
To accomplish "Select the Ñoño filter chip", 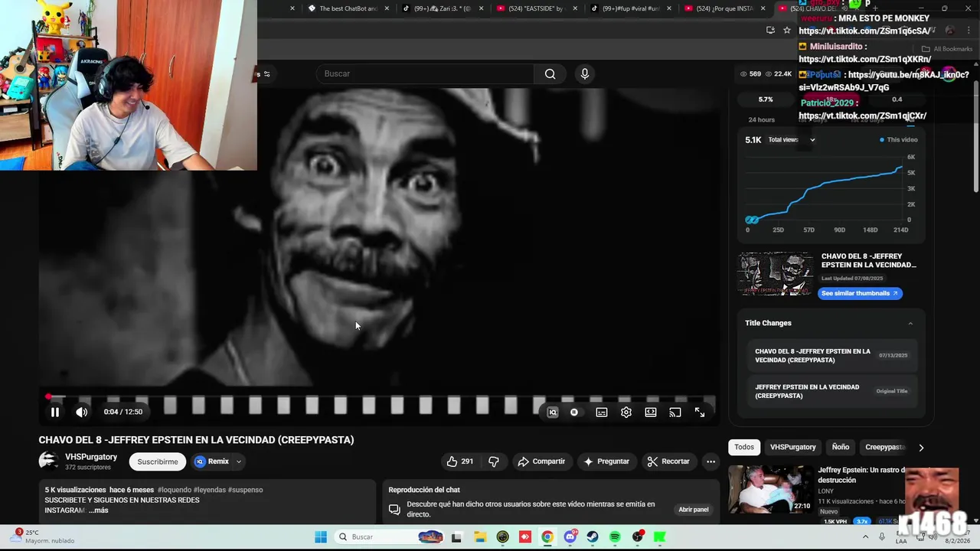I will coord(841,447).
